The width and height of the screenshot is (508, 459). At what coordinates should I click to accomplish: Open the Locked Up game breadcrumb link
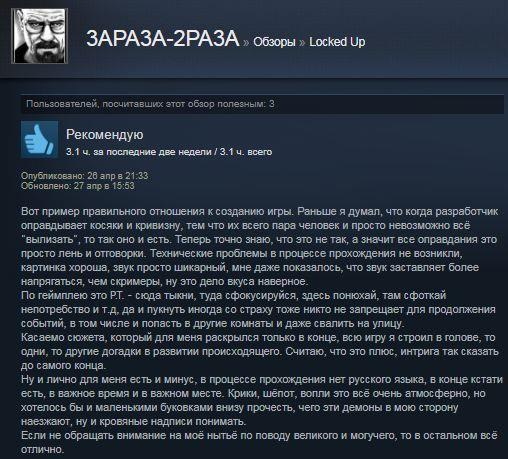point(337,42)
